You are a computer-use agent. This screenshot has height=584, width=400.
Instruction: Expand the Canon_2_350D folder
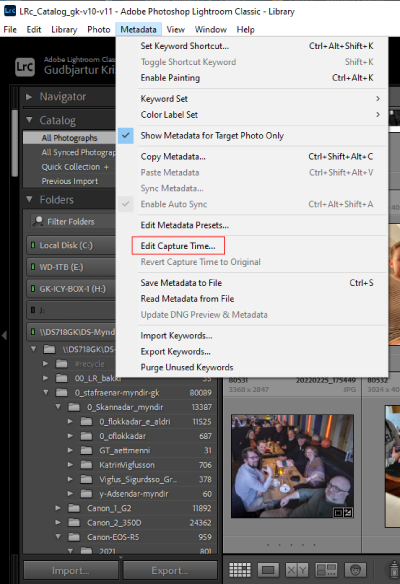tap(58, 523)
